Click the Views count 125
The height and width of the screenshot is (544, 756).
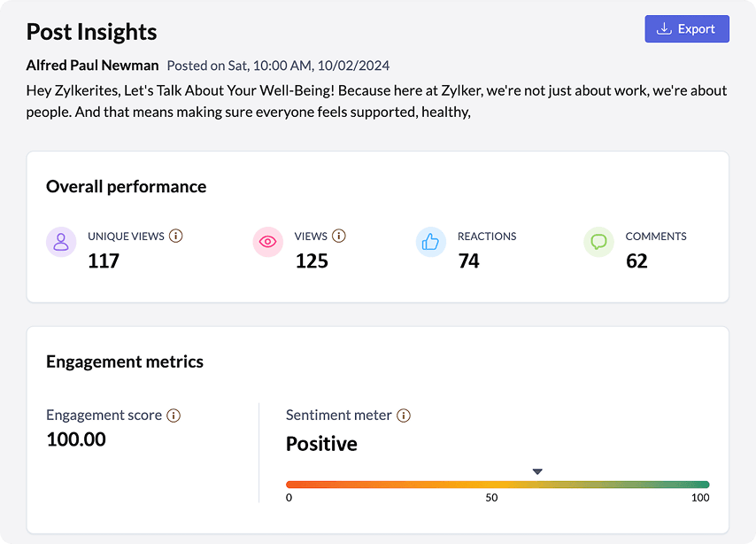[312, 260]
